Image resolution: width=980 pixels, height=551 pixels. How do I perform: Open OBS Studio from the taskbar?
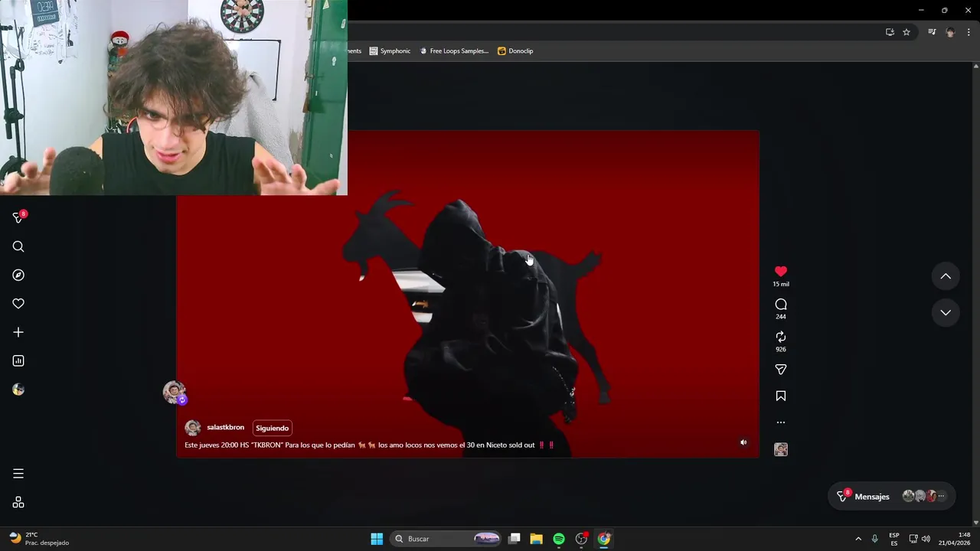[x=582, y=539]
